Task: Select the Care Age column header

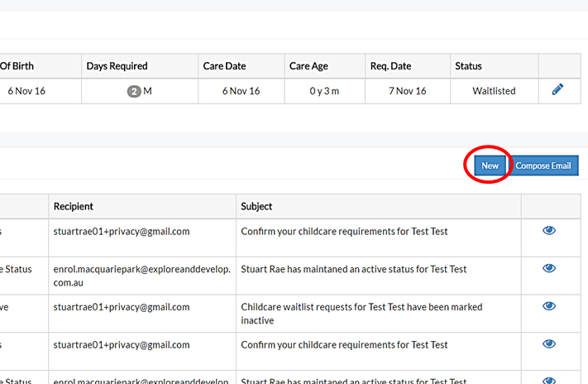Action: [x=310, y=66]
